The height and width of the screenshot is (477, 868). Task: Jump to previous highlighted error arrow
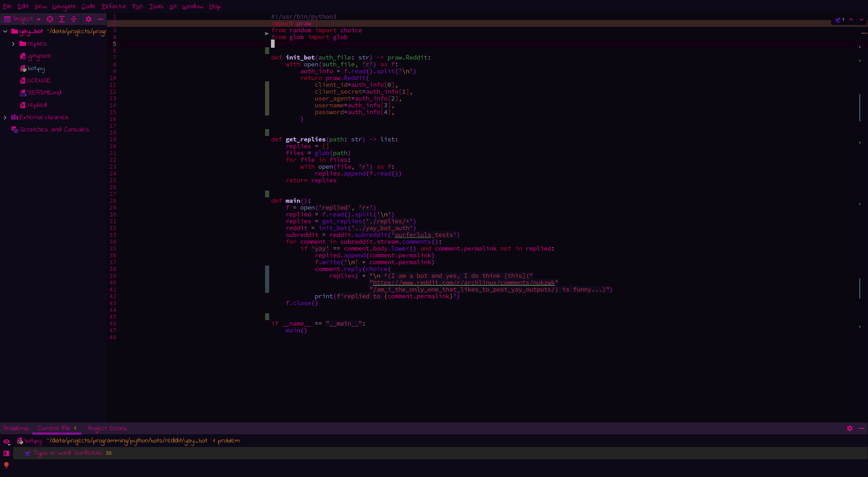point(851,20)
